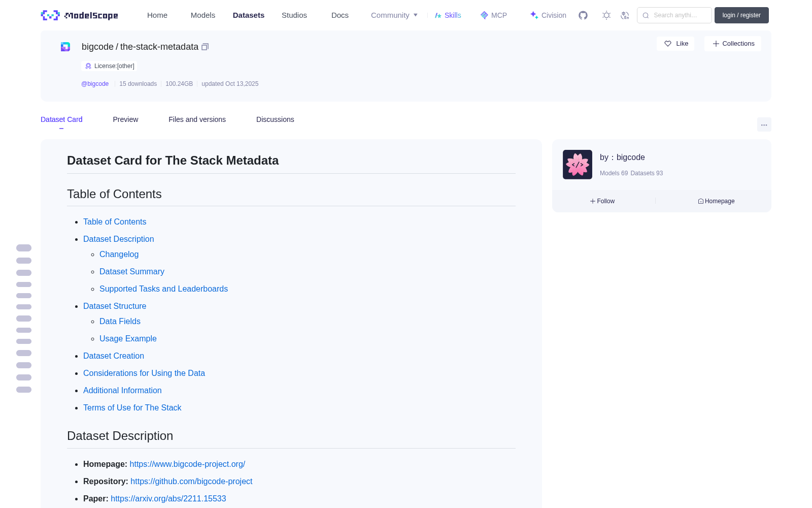The image size is (812, 508).
Task: Open the Docs menu item
Action: [340, 15]
